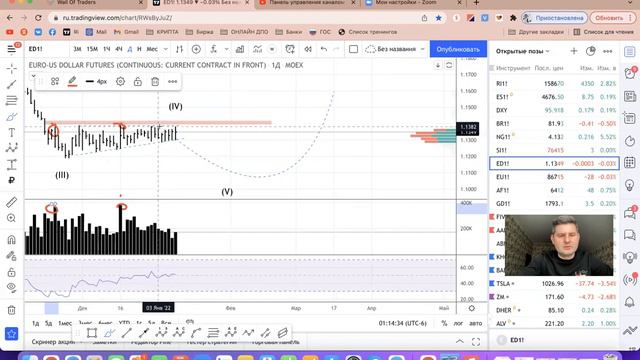The image size is (640, 360).
Task: Toggle stay in drawing mode
Action: tap(11, 256)
